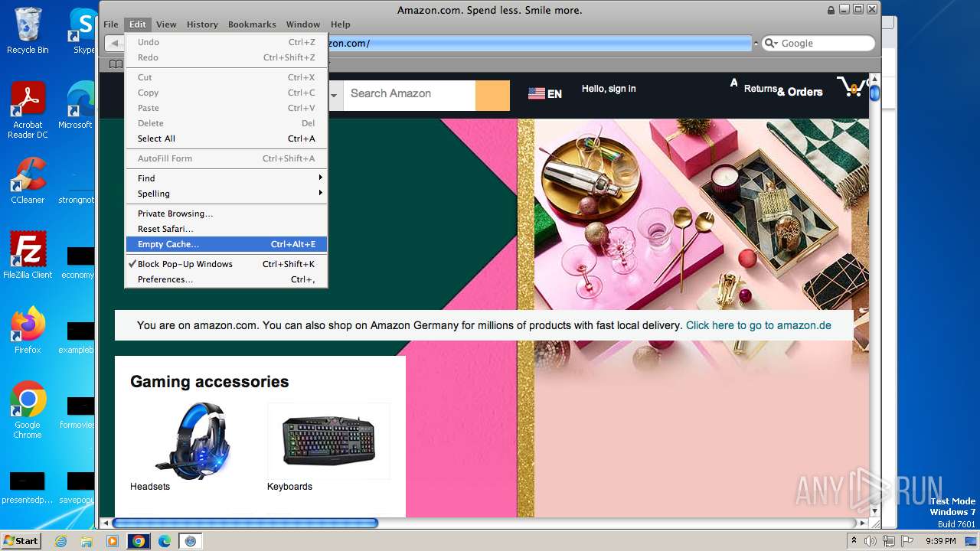Open the File menu
Image resolution: width=980 pixels, height=551 pixels.
(111, 24)
